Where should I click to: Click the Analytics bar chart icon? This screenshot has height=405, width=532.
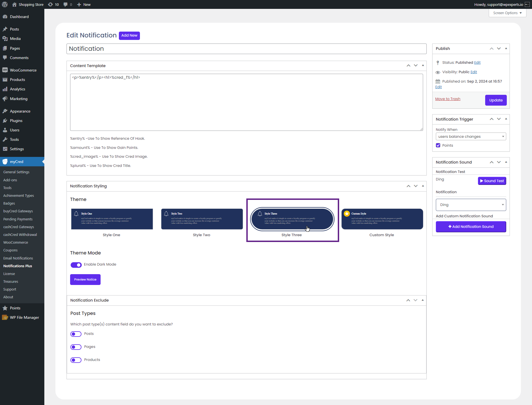pos(5,89)
